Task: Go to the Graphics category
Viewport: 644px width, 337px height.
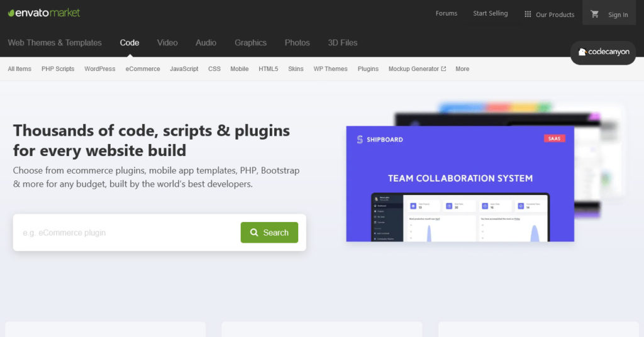Action: 250,43
